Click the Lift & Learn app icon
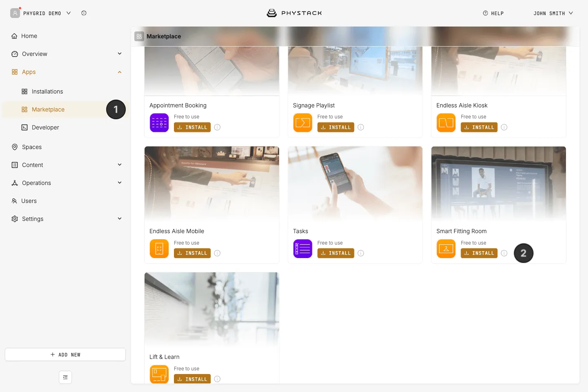 tap(159, 374)
